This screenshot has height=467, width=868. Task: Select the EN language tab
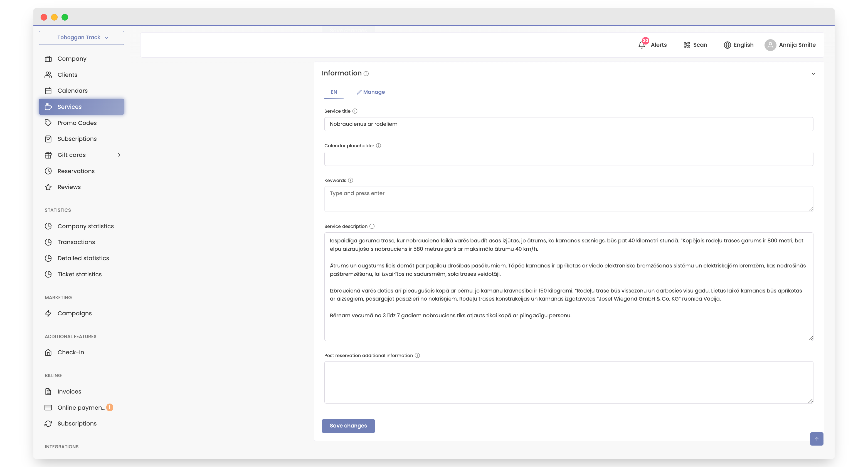point(334,92)
